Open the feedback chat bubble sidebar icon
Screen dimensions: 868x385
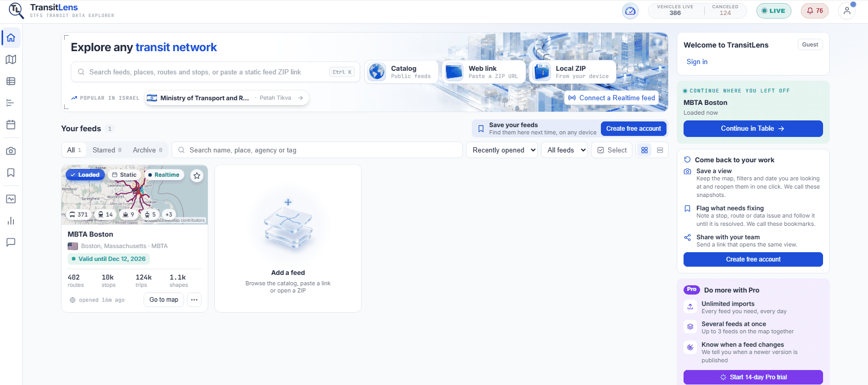[11, 242]
